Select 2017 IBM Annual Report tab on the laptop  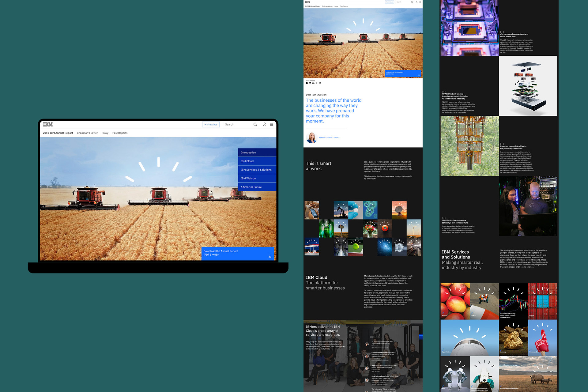click(58, 133)
